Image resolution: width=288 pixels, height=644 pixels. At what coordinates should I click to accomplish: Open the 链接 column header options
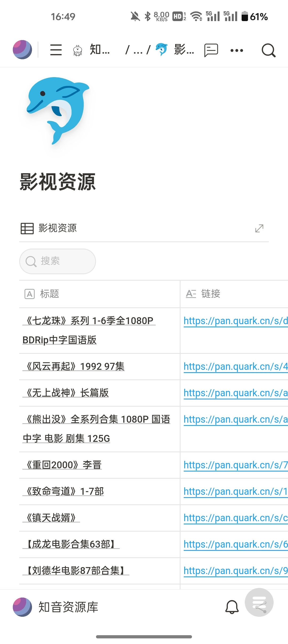211,294
